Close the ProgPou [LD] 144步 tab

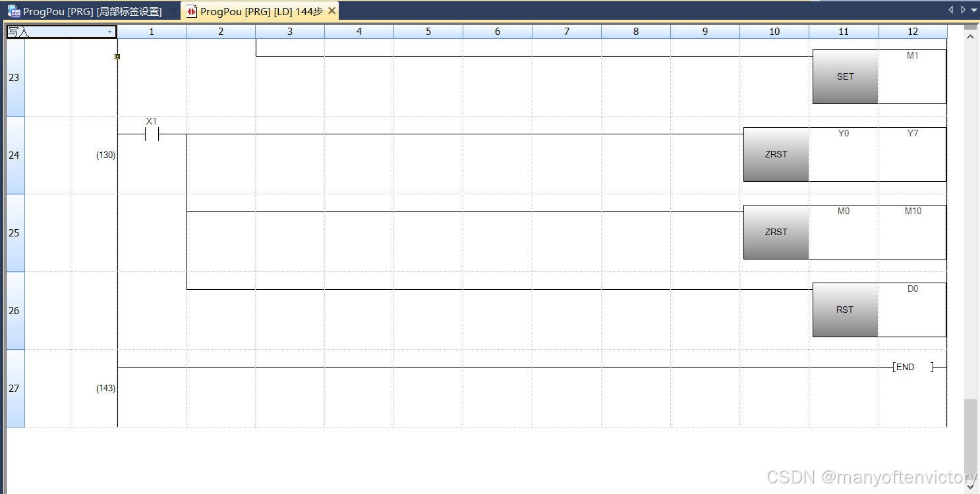coord(331,11)
